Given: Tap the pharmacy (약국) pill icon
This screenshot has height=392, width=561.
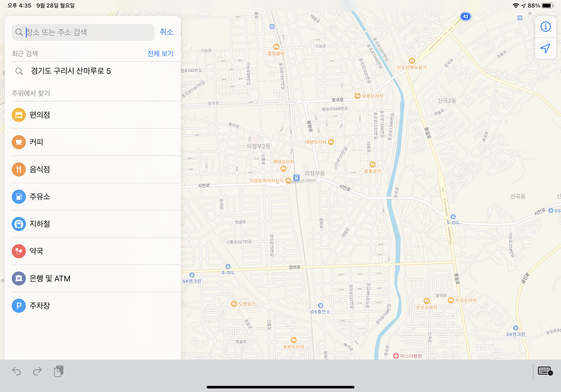Looking at the screenshot, I should coord(19,251).
